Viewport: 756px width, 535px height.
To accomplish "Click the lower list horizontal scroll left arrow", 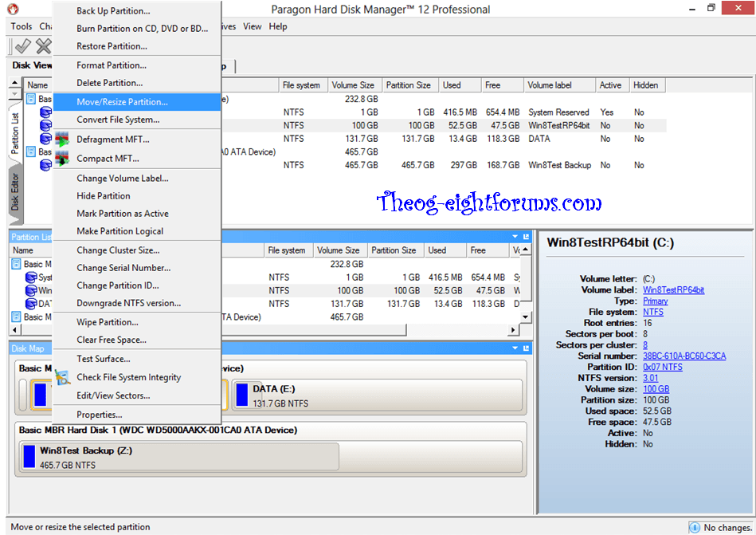I will pyautogui.click(x=14, y=330).
